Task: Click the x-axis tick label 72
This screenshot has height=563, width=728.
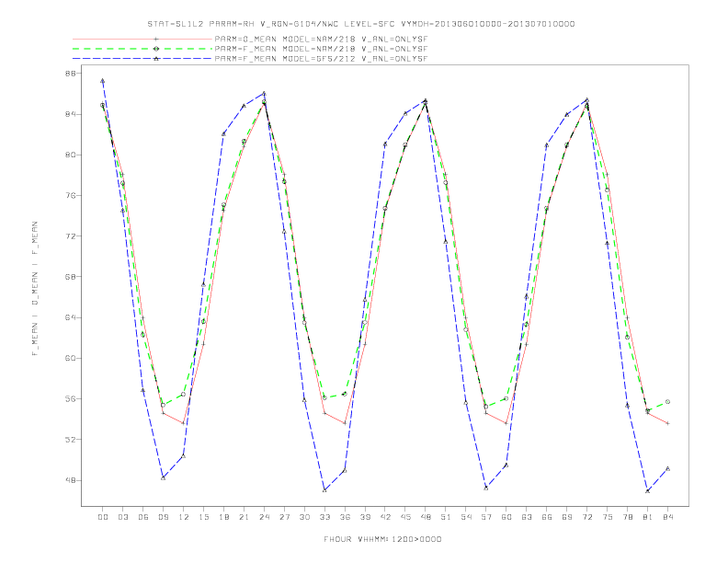Action: tap(587, 517)
